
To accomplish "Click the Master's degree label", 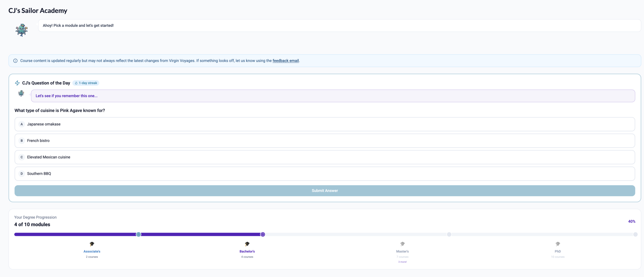I will coord(403,251).
